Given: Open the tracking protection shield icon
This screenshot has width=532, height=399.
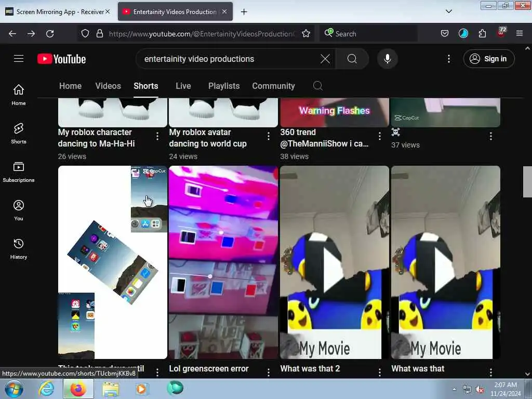Looking at the screenshot, I should click(85, 34).
